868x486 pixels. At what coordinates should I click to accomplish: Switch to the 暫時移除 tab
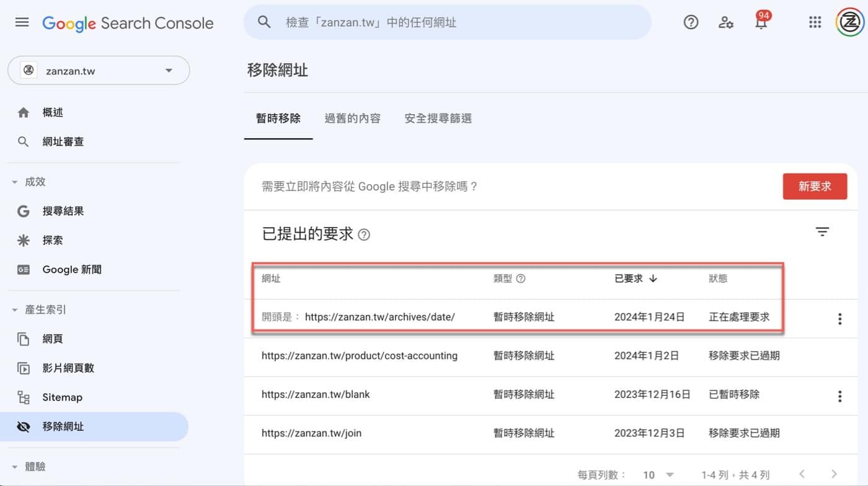(278, 118)
